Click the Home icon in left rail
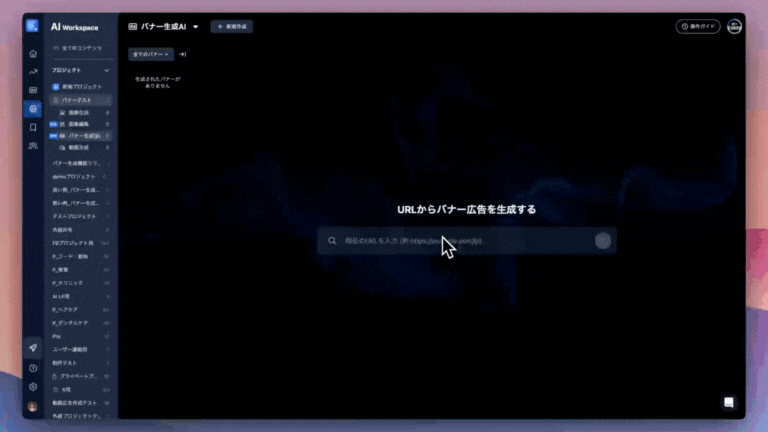Image resolution: width=768 pixels, height=432 pixels. 33,54
